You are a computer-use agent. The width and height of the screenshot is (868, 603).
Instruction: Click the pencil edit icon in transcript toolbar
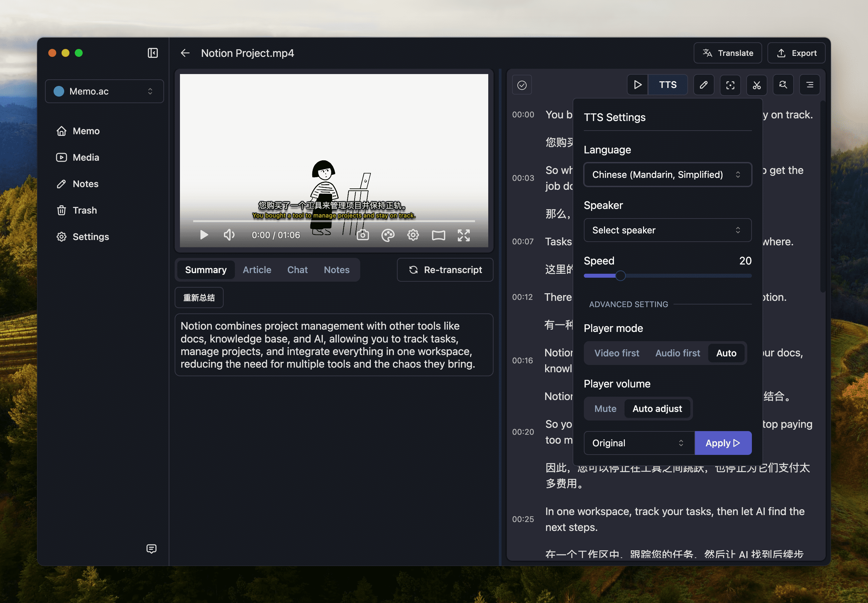[x=704, y=85]
